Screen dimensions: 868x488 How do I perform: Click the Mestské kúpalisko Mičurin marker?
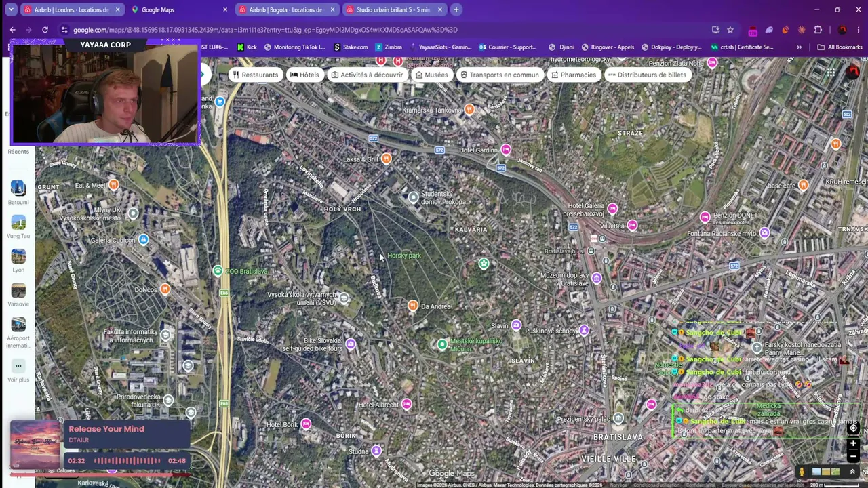coord(442,344)
